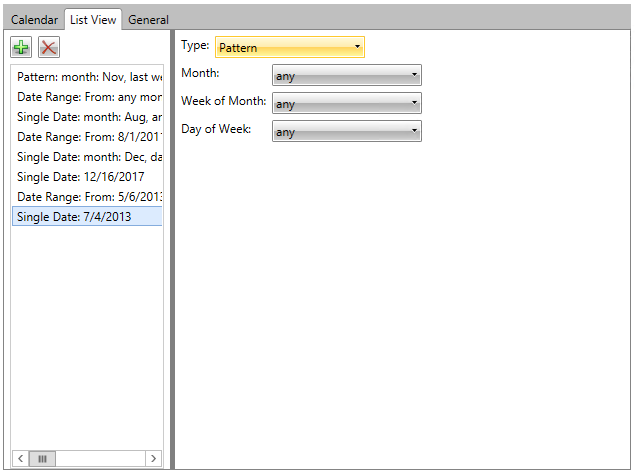
Task: Choose the Date Range from 5/6 entry
Action: (88, 197)
